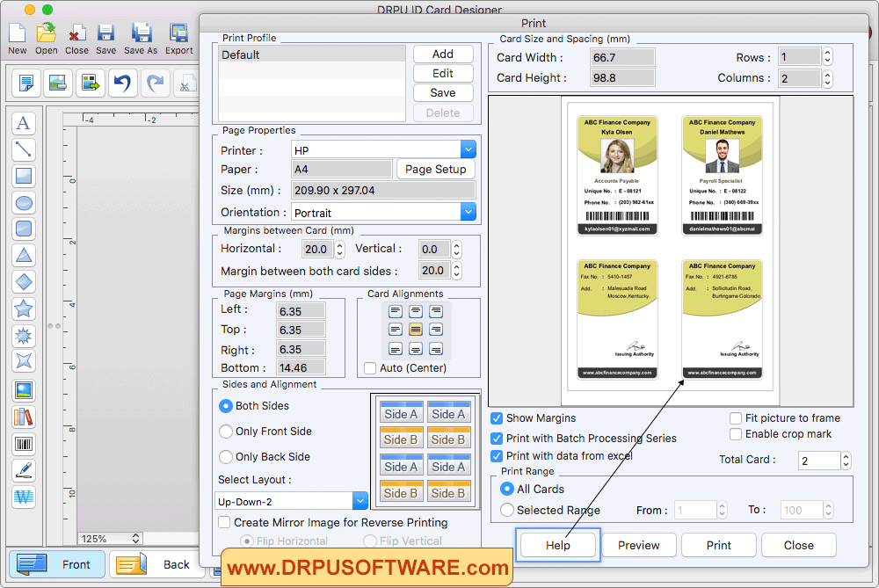Close the Print dialog with Close
This screenshot has height=588, width=879.
click(798, 545)
